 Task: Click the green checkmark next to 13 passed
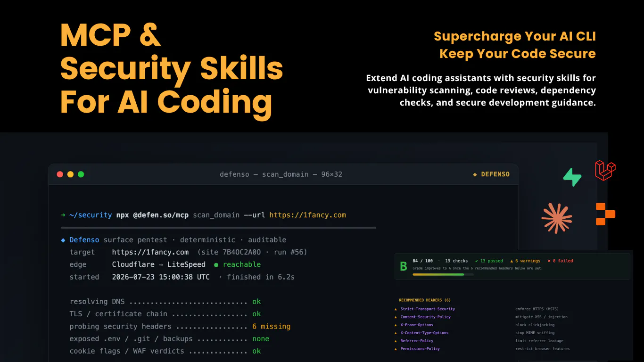coord(477,261)
